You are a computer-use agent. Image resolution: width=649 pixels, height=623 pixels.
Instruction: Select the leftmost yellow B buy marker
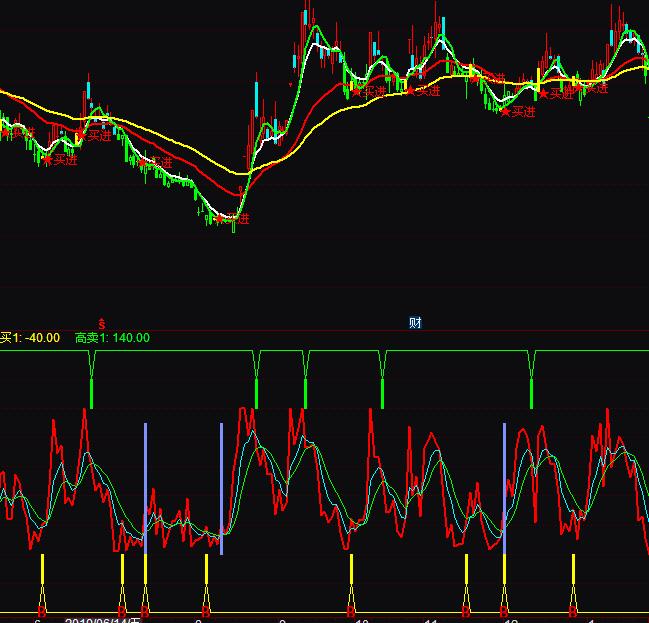coord(42,608)
